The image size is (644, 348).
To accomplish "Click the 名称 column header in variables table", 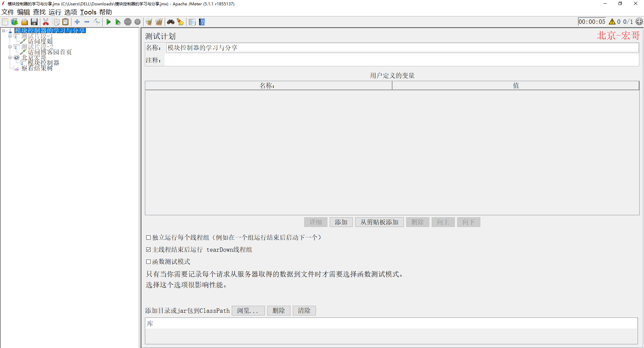I will [268, 85].
